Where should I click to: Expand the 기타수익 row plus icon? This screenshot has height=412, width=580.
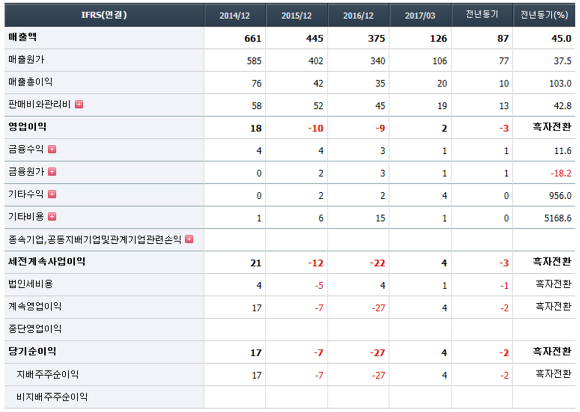point(52,194)
